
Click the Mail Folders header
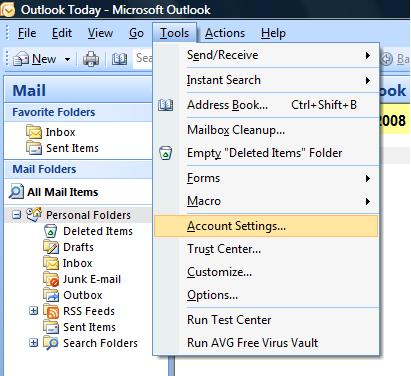tap(78, 169)
